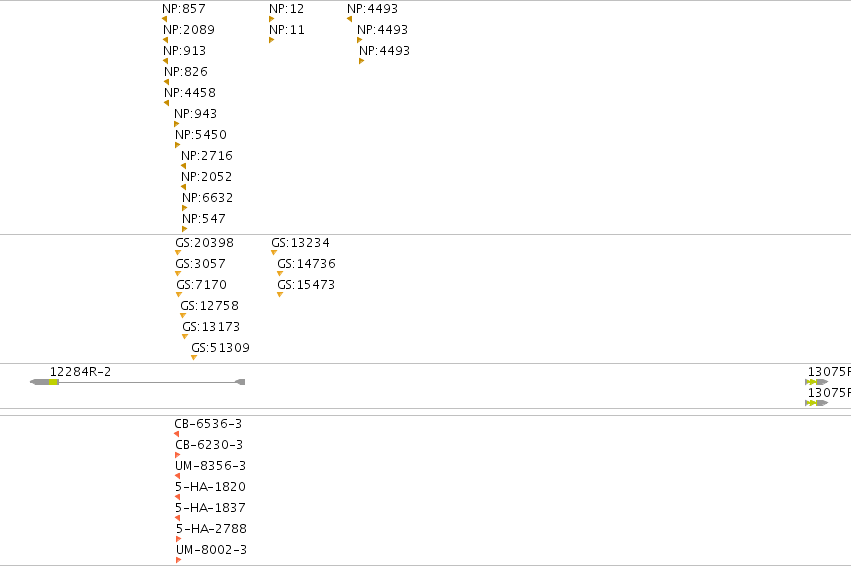Select the CB-6230-3 label
Viewport: 851px width, 566px height.
coord(209,444)
